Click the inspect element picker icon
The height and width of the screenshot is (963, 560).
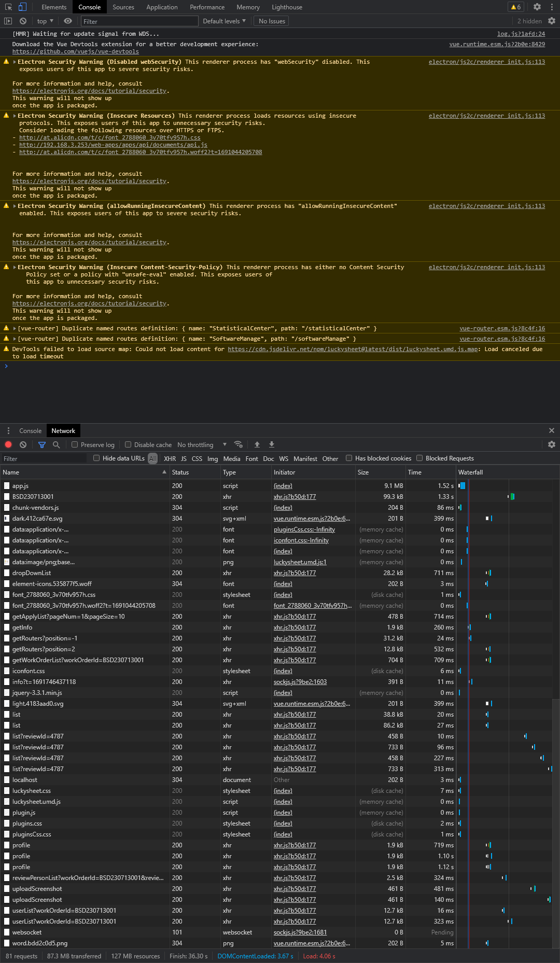click(8, 7)
